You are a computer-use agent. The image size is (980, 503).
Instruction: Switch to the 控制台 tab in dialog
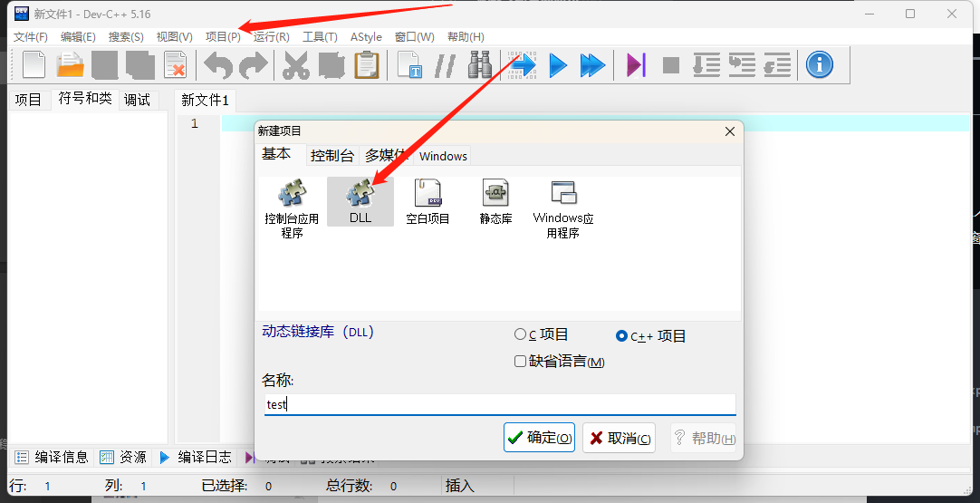click(x=331, y=156)
